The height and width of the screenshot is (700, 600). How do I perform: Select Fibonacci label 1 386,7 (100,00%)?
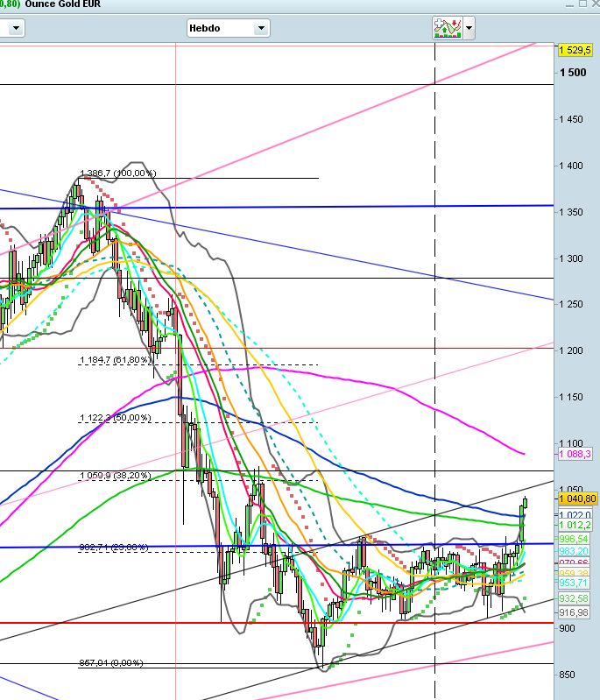(x=118, y=173)
